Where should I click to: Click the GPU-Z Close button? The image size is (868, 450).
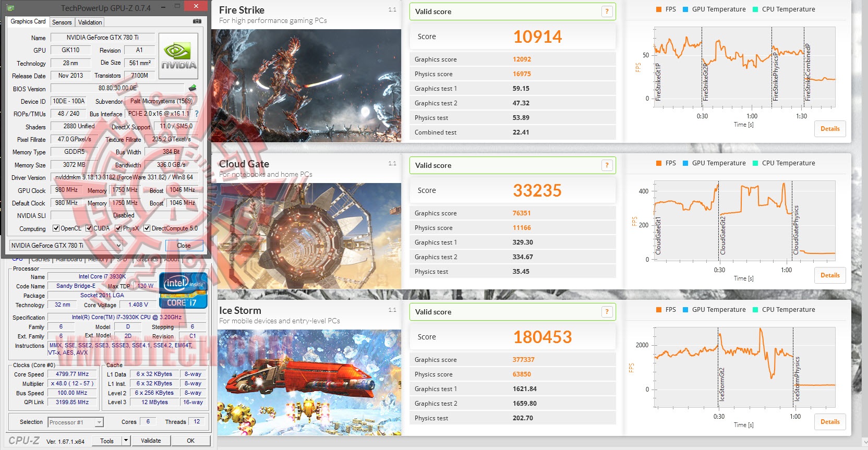(x=184, y=246)
